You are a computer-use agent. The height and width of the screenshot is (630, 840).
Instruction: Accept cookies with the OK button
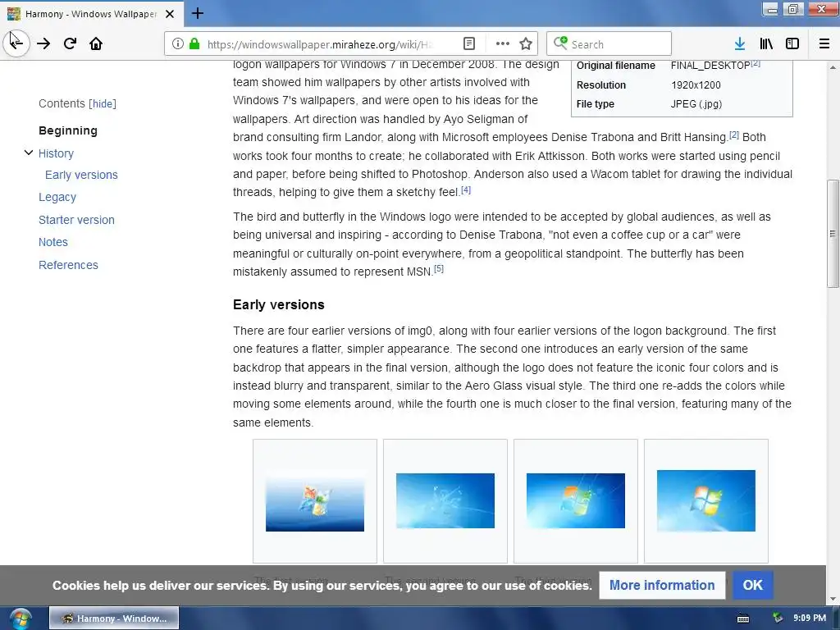pos(753,585)
